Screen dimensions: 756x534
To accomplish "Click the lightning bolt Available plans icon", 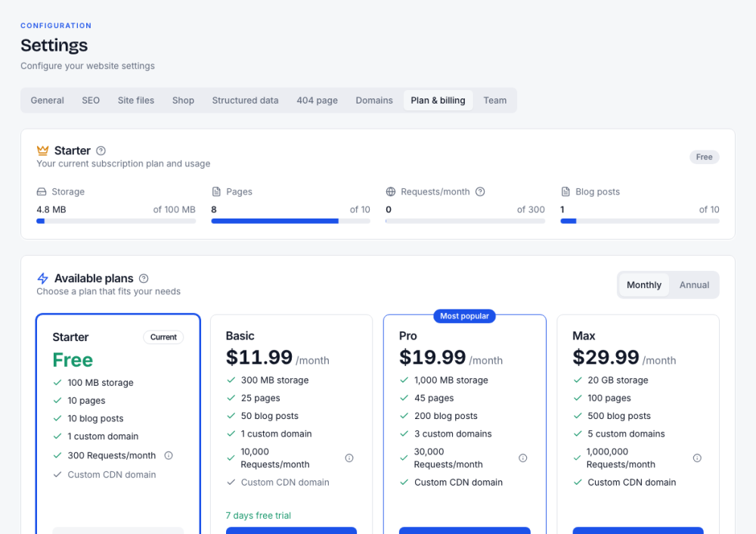I will click(42, 278).
